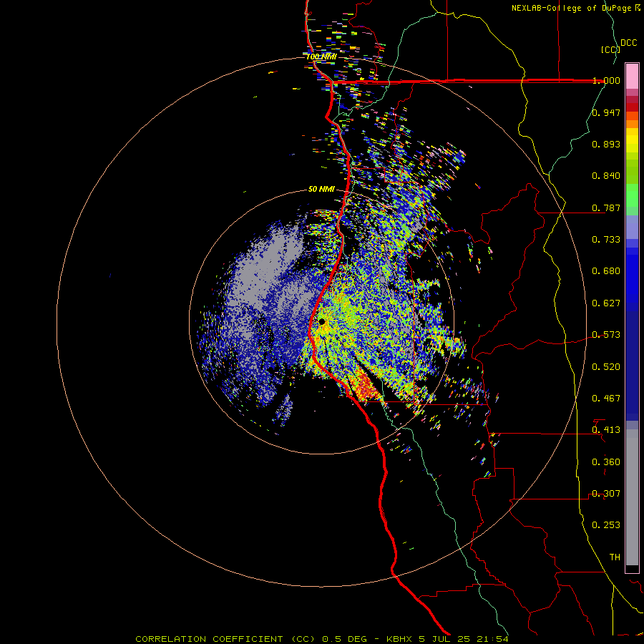644x644 pixels.
Task: Click the TH threshold label
Action: click(x=615, y=557)
